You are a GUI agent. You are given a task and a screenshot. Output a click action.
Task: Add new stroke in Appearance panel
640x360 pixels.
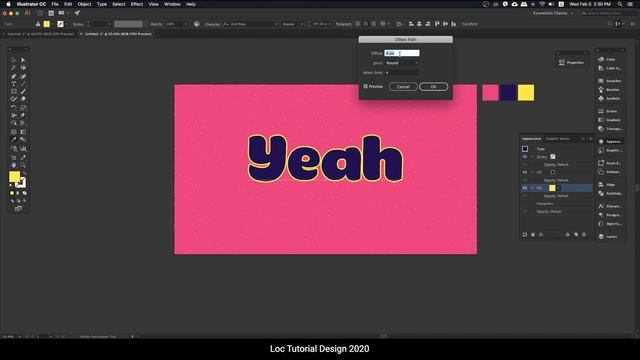[x=525, y=235]
